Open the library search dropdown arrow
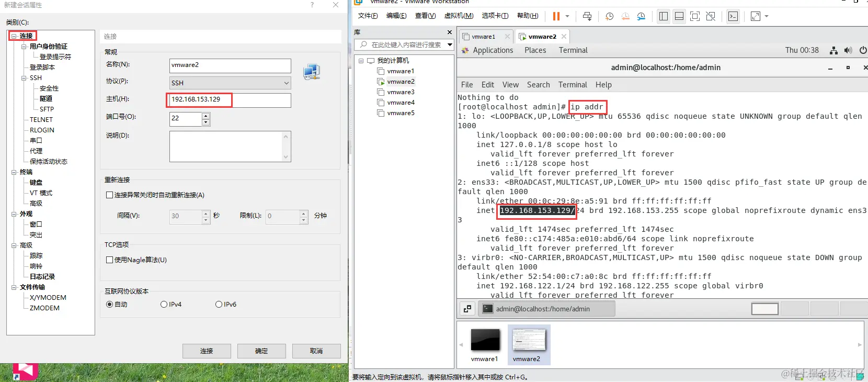The width and height of the screenshot is (868, 382). pos(450,44)
